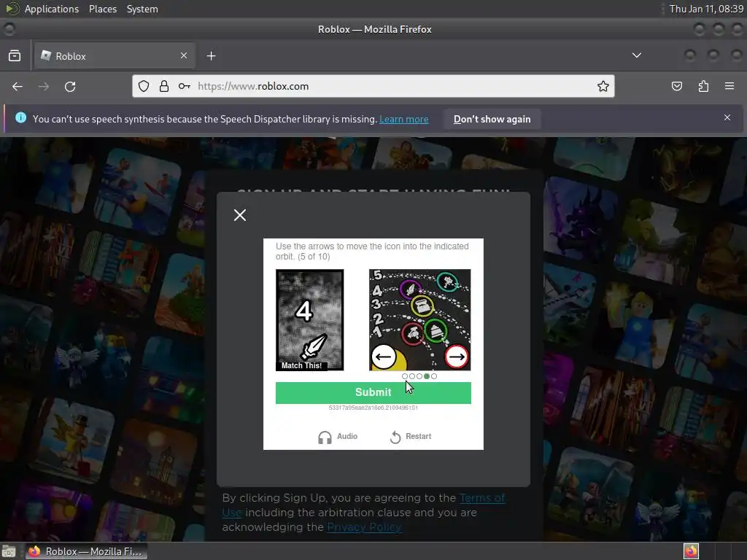
Task: Reload the current page
Action: (70, 87)
